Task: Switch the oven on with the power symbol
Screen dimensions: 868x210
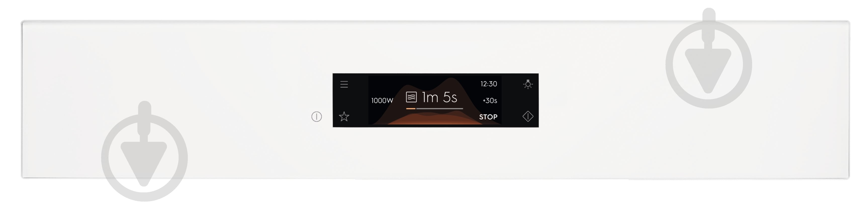Action: [316, 117]
